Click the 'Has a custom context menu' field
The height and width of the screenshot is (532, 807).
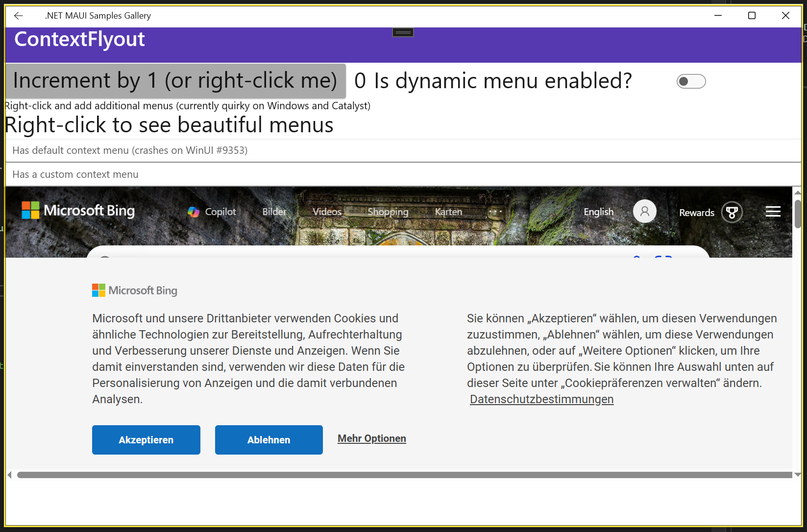coord(402,174)
